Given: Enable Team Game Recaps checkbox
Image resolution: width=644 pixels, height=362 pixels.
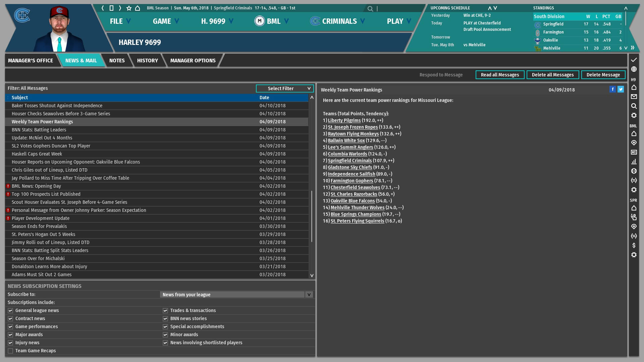Looking at the screenshot, I should 10,351.
